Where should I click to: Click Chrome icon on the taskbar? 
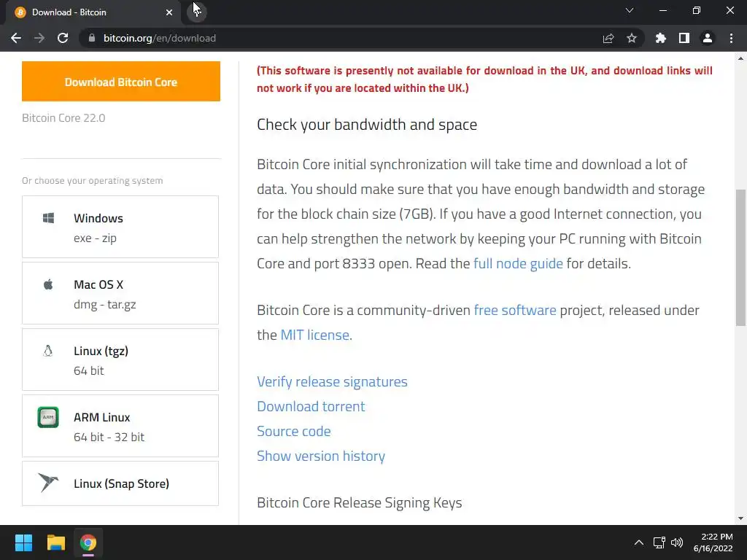(88, 542)
